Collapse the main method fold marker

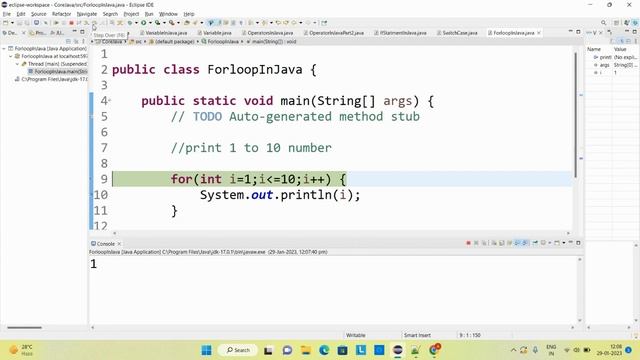pos(109,100)
